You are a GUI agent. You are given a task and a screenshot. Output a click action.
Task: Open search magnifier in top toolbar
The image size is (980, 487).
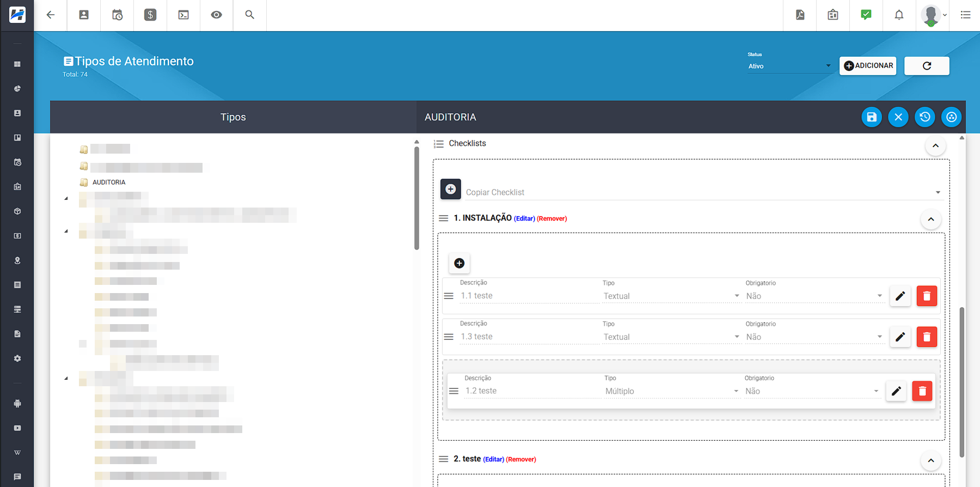pos(249,15)
